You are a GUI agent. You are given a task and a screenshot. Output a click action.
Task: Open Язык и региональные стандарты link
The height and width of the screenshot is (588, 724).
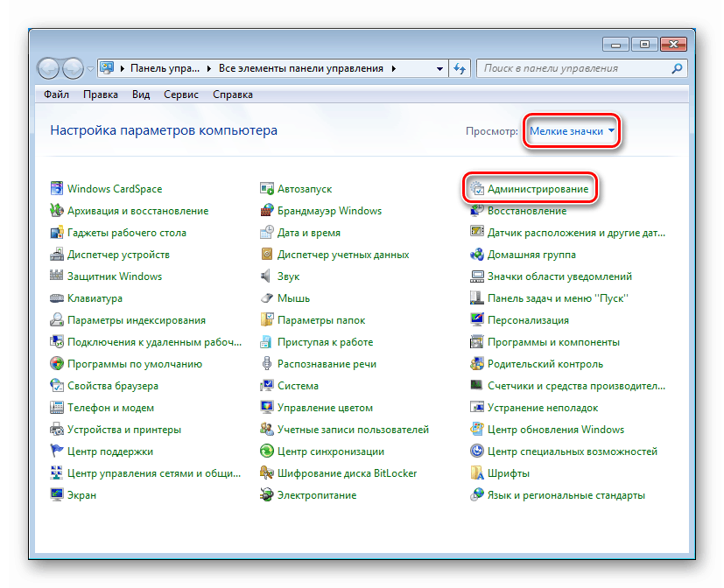(x=566, y=494)
